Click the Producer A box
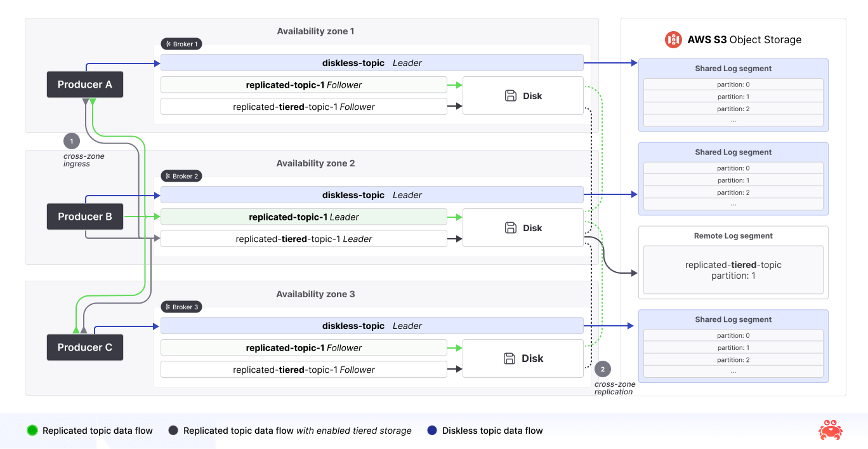The image size is (868, 449). pos(84,84)
